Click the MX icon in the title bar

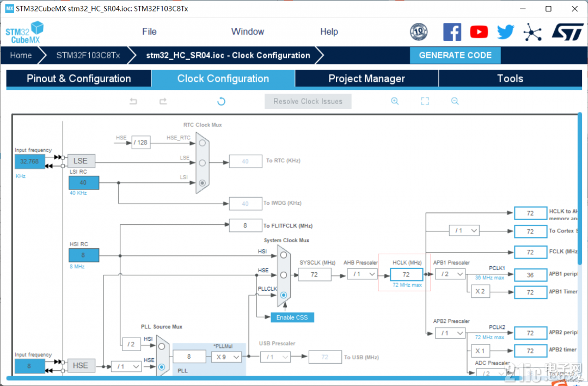pos(9,9)
